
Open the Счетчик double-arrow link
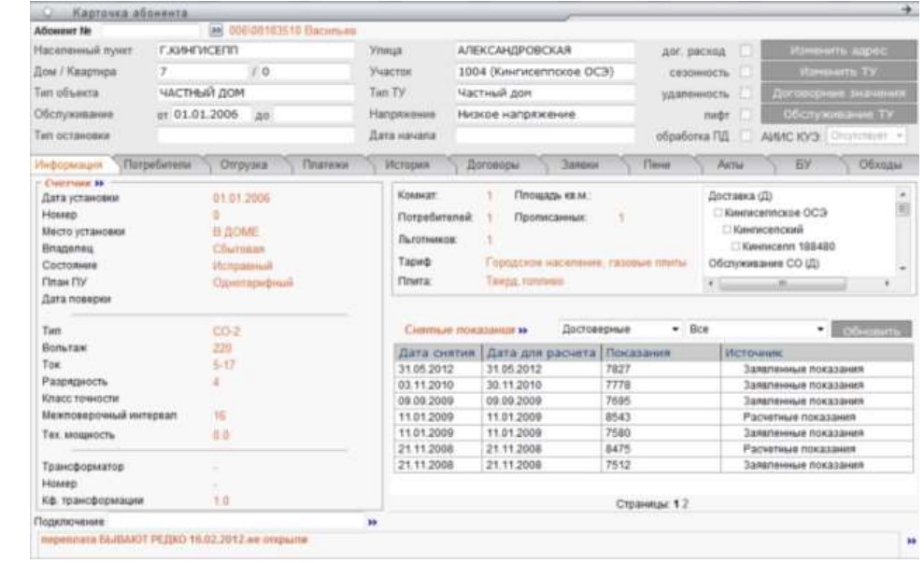[99, 184]
